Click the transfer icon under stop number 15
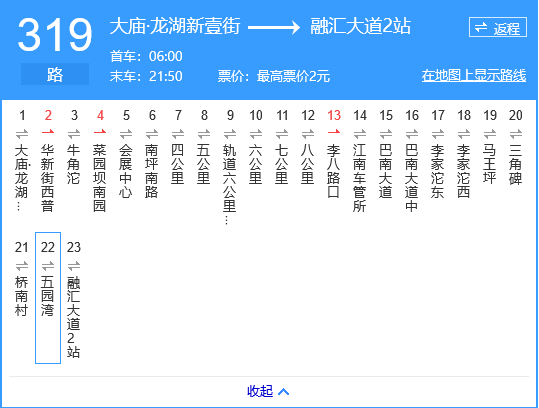The image size is (539, 408). (386, 133)
